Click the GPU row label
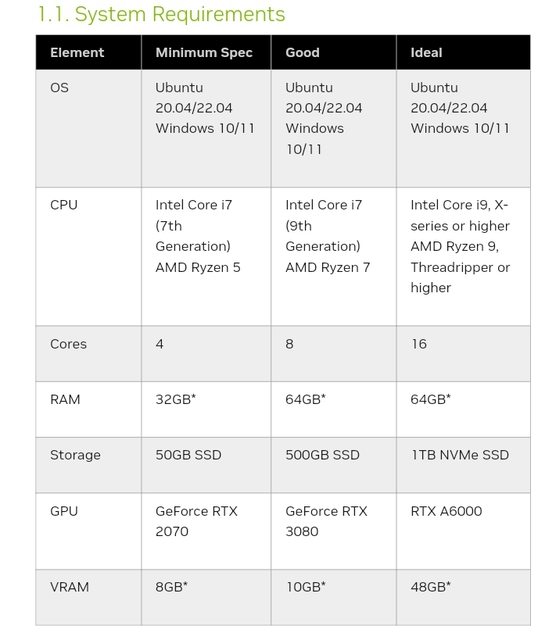The height and width of the screenshot is (640, 556). pos(64,511)
